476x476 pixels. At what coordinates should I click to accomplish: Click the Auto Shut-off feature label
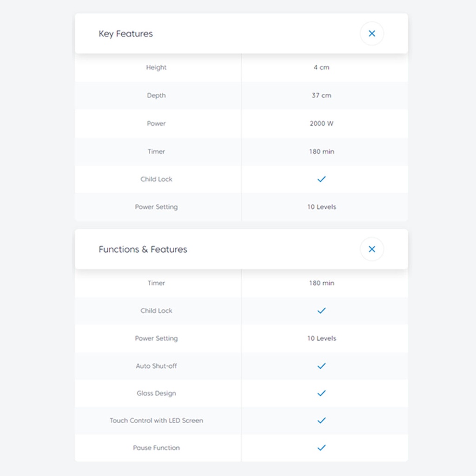pos(156,366)
